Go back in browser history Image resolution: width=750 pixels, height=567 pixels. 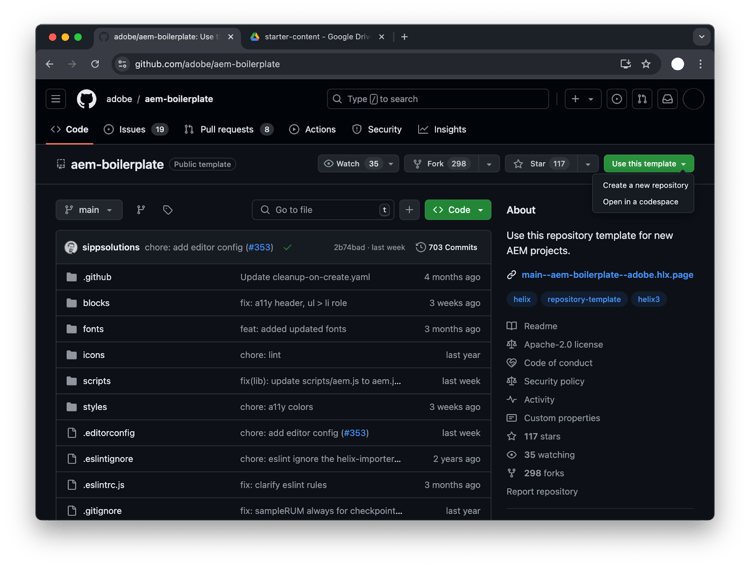50,64
